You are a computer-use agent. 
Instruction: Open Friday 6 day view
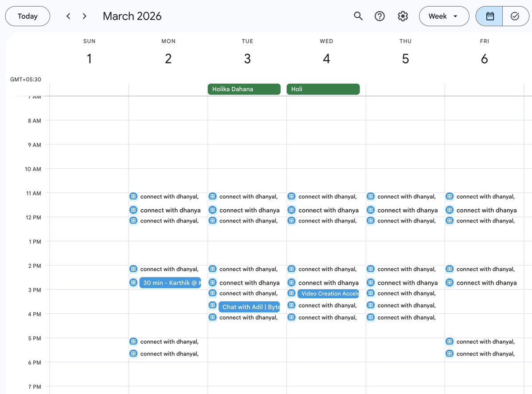click(485, 59)
